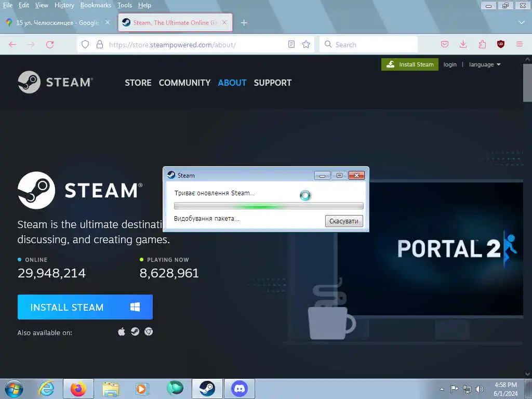The height and width of the screenshot is (399, 532).
Task: Open the History menu
Action: click(64, 5)
